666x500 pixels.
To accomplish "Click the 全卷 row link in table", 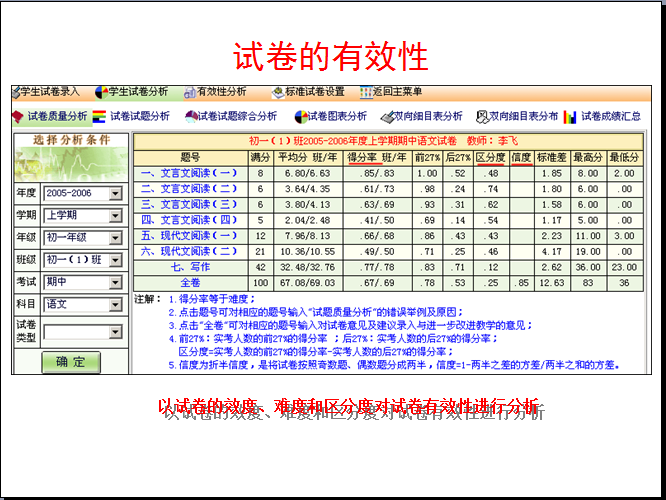I will (x=190, y=283).
